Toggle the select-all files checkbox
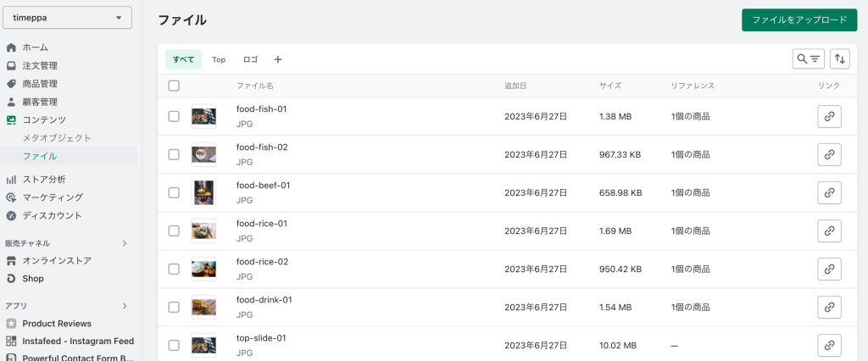868x361 pixels. coord(174,86)
